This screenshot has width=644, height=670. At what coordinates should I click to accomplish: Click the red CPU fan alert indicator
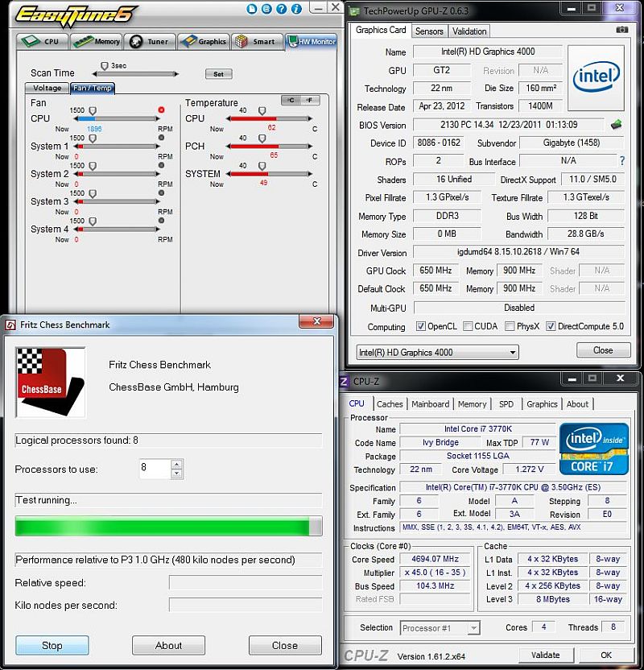161,110
